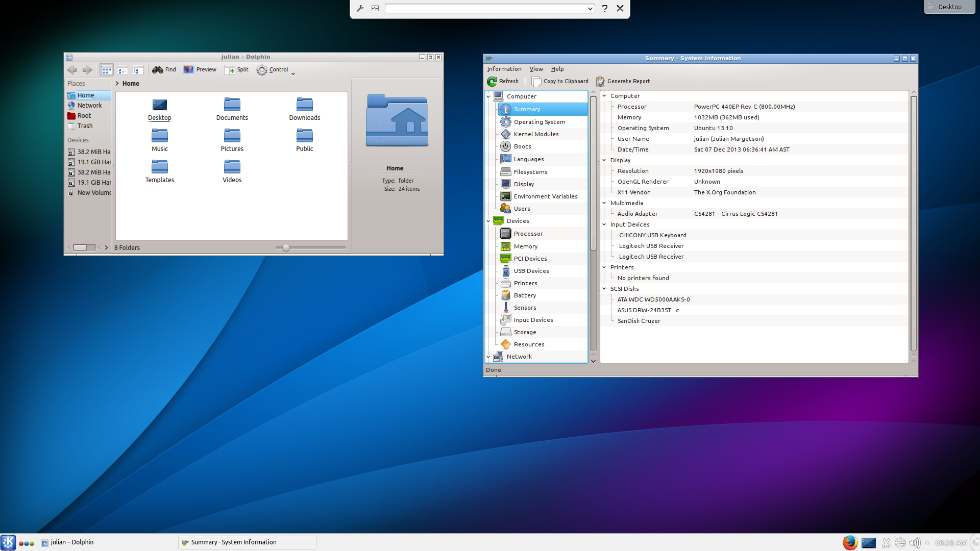Screen dimensions: 980x551
Task: Click Split button in Dolphin toolbar
Action: point(237,70)
